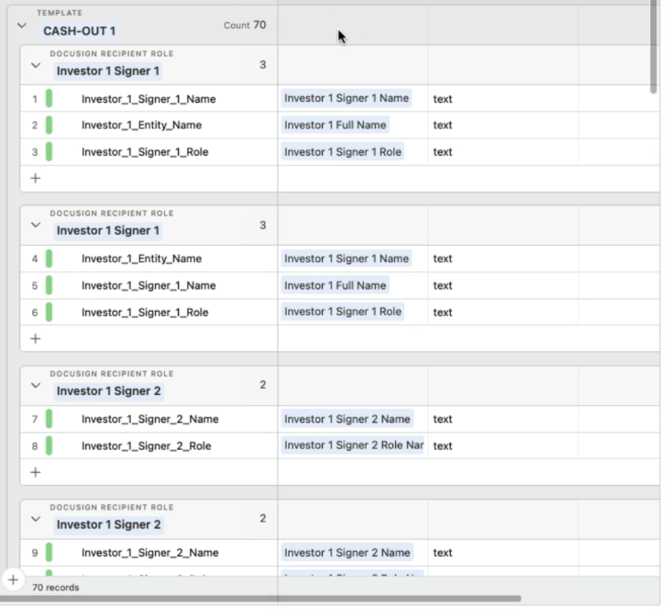Click row number 9

click(x=35, y=553)
